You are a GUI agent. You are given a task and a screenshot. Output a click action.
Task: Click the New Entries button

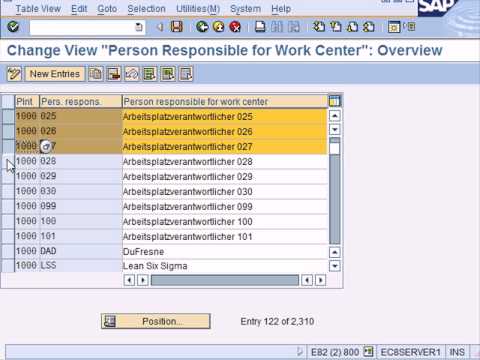pos(55,74)
